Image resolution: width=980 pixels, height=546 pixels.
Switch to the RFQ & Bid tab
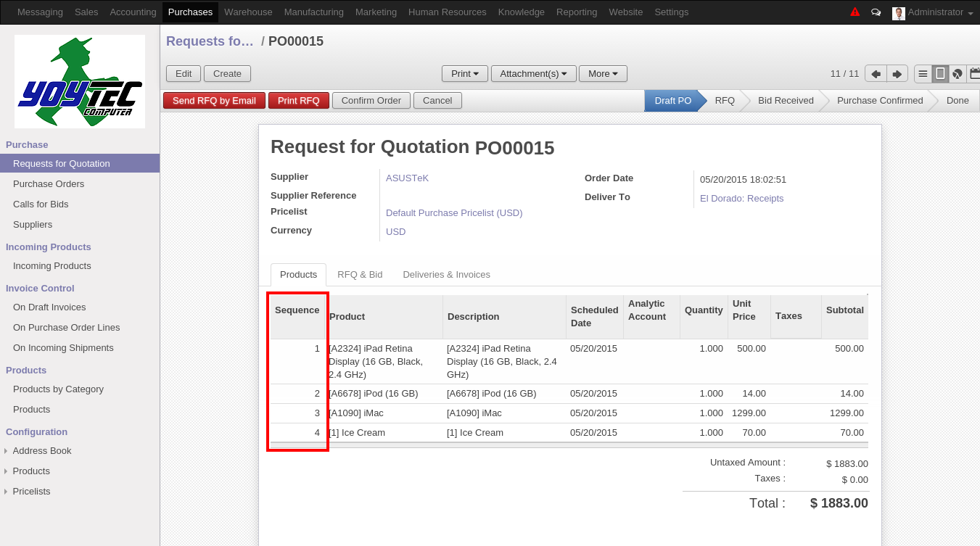pyautogui.click(x=360, y=275)
